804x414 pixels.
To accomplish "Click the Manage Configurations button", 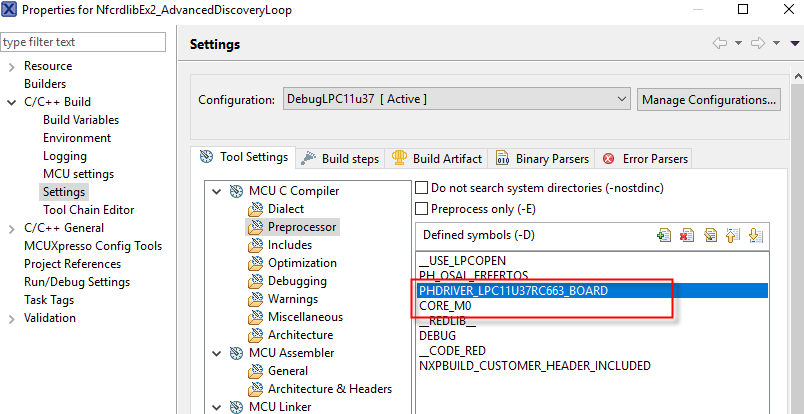I will [x=709, y=100].
